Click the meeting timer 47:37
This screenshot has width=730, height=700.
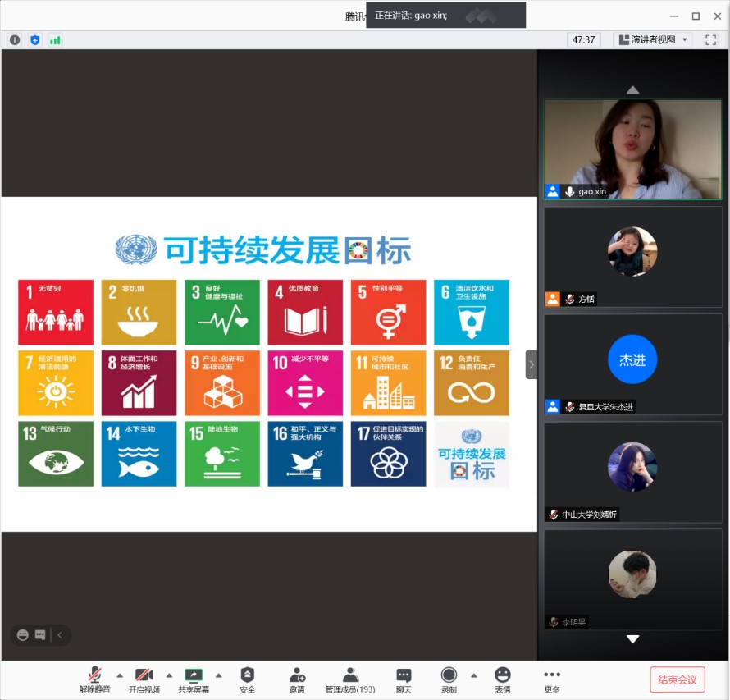click(583, 40)
